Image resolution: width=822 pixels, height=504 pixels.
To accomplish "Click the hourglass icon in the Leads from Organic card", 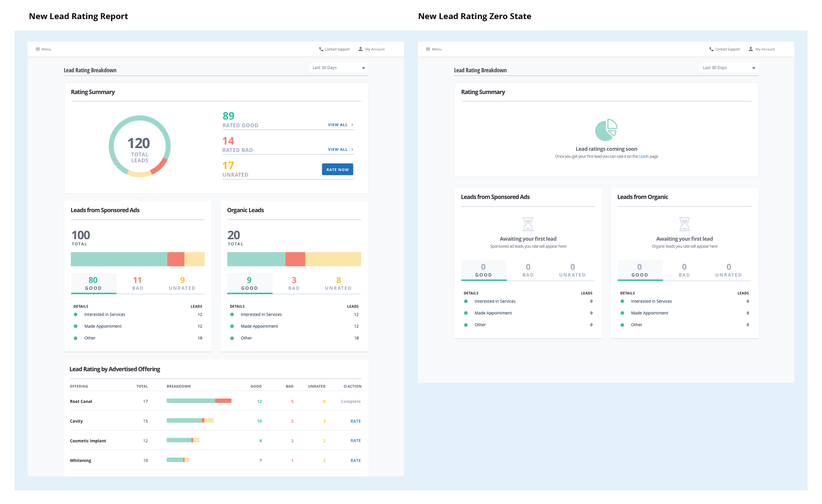I will click(x=685, y=224).
